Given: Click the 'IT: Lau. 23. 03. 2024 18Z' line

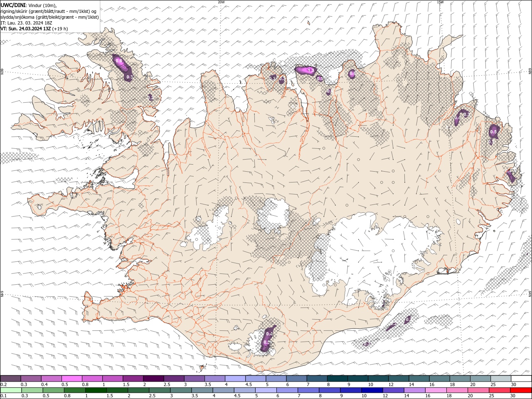Looking at the screenshot, I should [27, 23].
